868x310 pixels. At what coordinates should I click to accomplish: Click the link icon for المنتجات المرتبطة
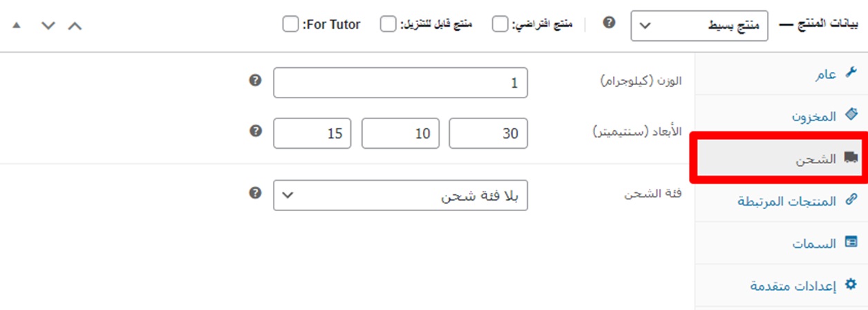tap(851, 201)
